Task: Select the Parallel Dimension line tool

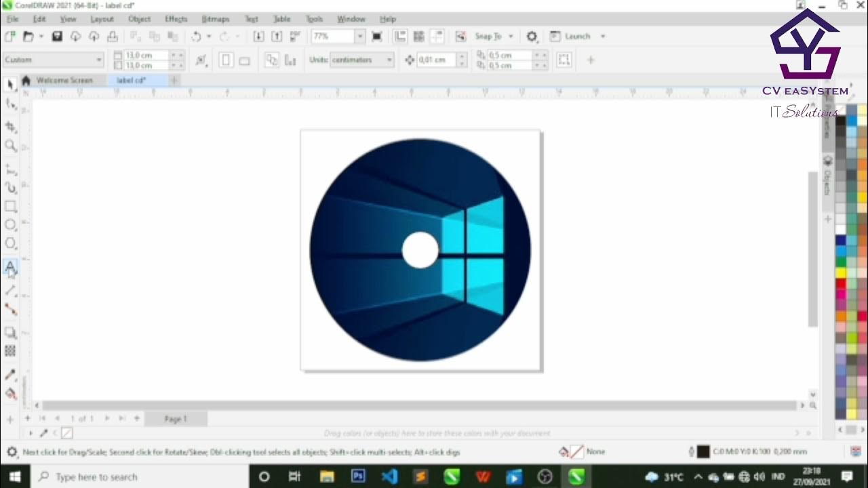Action: 10,290
